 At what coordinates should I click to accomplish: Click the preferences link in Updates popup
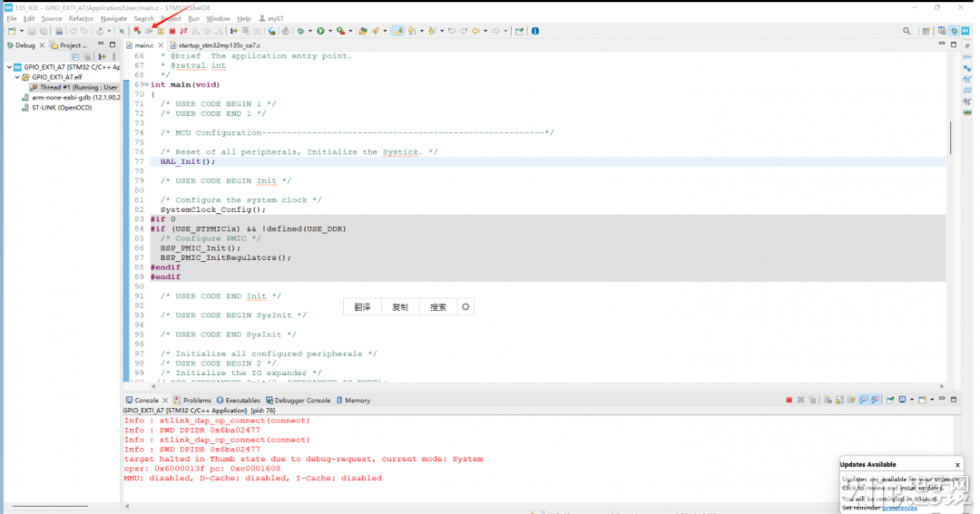(x=899, y=508)
